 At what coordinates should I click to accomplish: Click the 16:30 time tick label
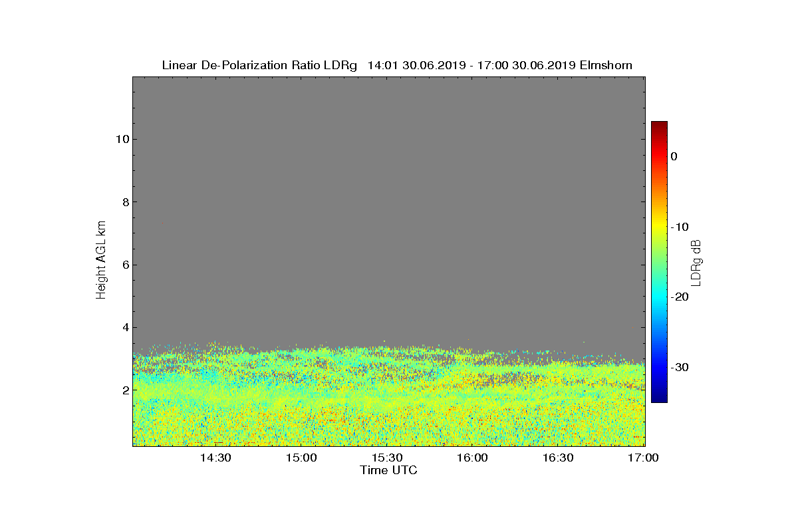point(558,458)
